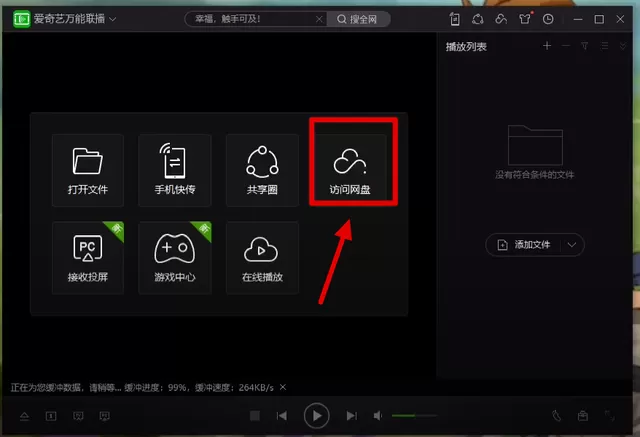The width and height of the screenshot is (640, 437).
Task: Click the 播放列表 panel title
Action: (x=466, y=47)
